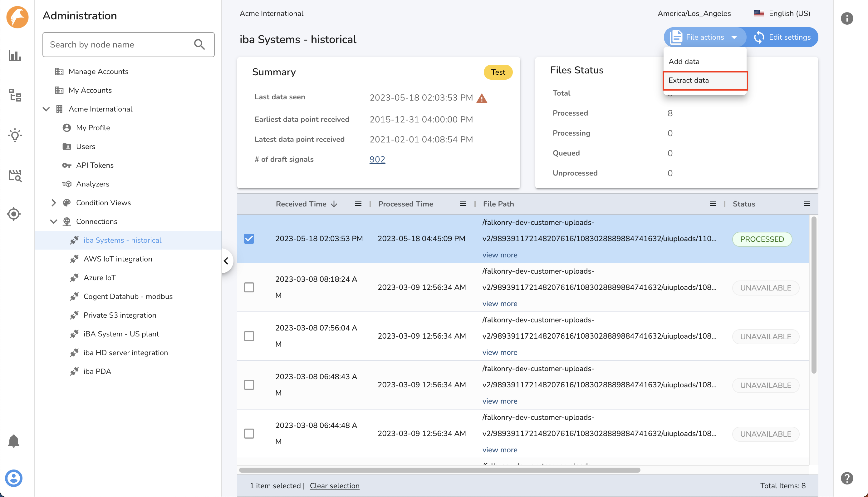Click the horizontal scrollbar under the file table
The image size is (868, 497).
point(439,470)
